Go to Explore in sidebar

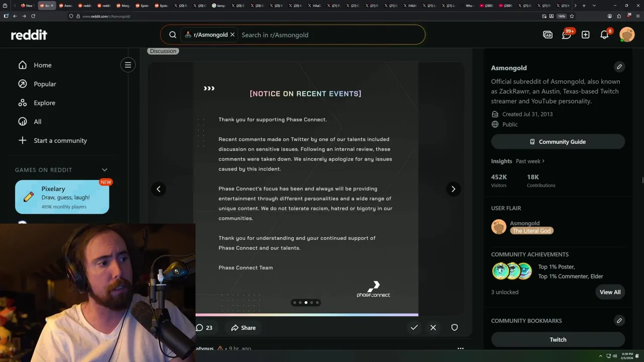coord(44,103)
